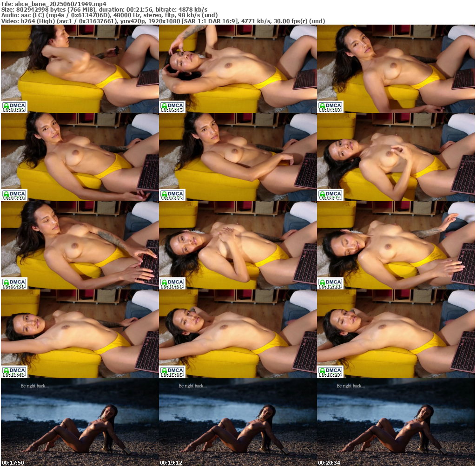Screen dimensions: 476x466
Task: Choose the frame stamped 00:09:36
Action: pos(80,245)
